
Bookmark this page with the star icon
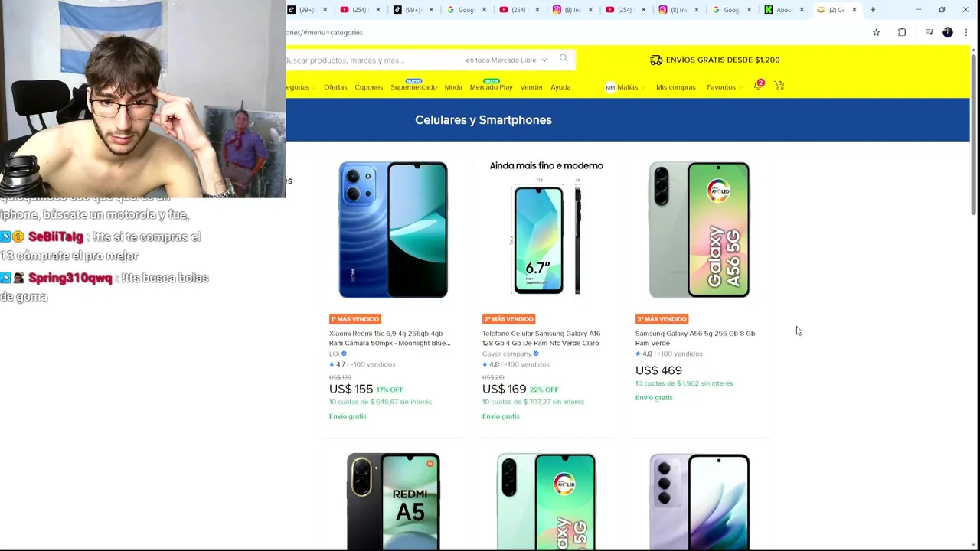(876, 32)
